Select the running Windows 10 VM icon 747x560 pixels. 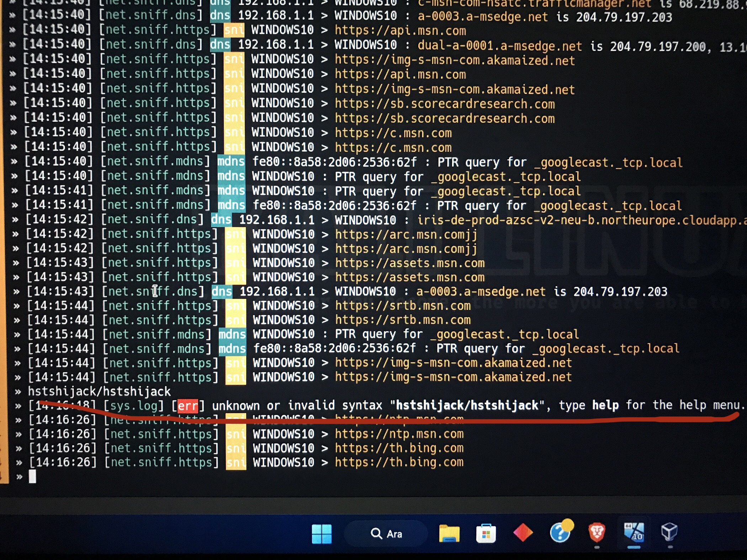coord(634,532)
